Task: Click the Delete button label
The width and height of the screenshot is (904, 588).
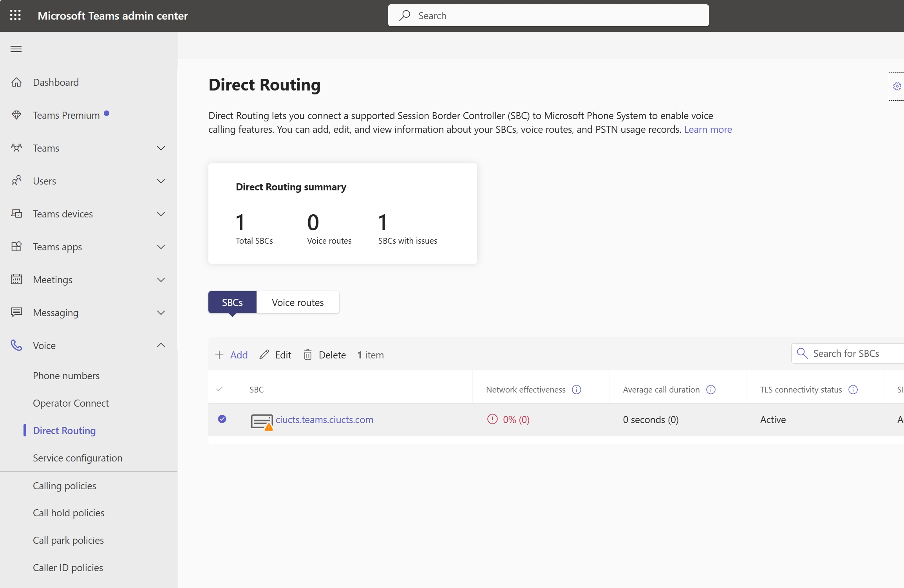Action: (332, 355)
